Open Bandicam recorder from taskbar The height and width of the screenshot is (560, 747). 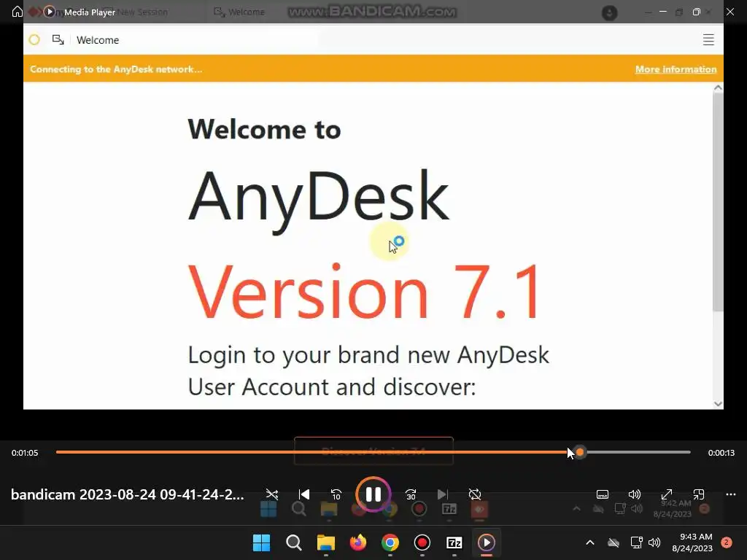[x=422, y=542]
